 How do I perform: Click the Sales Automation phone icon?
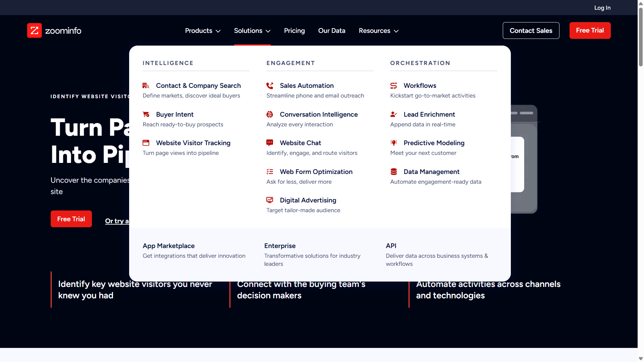point(270,86)
